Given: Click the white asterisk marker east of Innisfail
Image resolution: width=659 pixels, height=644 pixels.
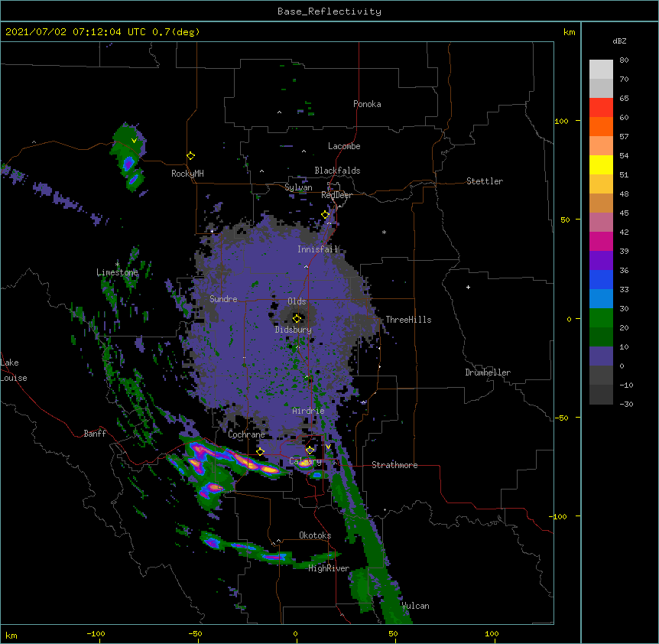Looking at the screenshot, I should pos(384,232).
